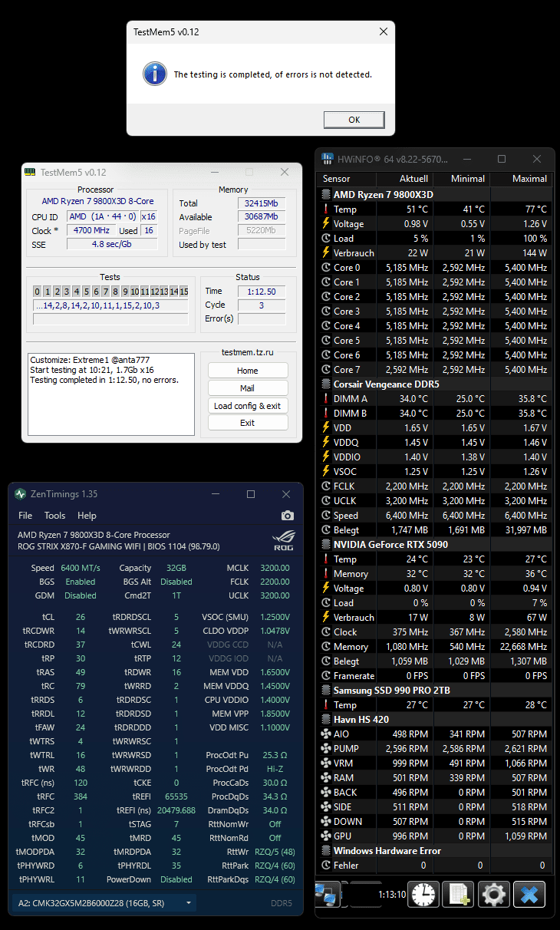Select the DIMM B temperature row
Screen dimensions: 560x930
pyautogui.click(x=434, y=413)
